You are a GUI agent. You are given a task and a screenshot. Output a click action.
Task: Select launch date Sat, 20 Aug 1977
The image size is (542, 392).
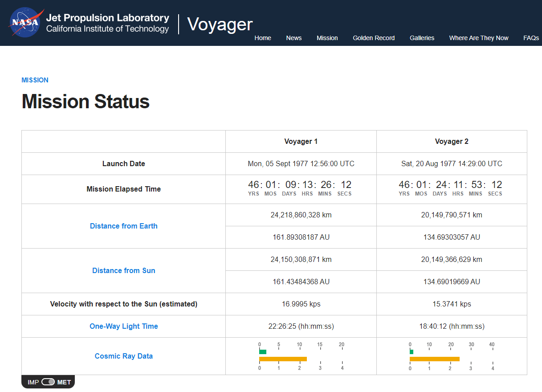click(x=452, y=163)
